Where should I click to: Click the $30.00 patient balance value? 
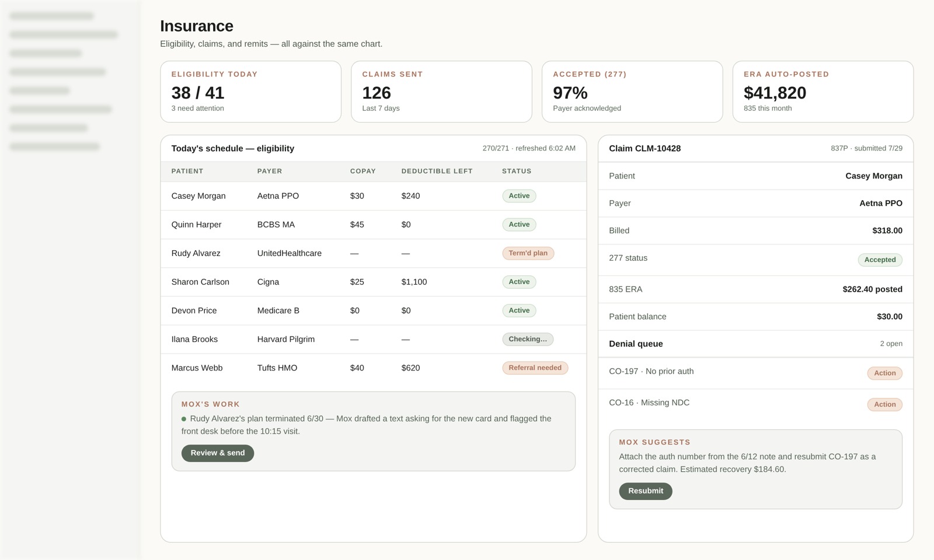click(890, 317)
